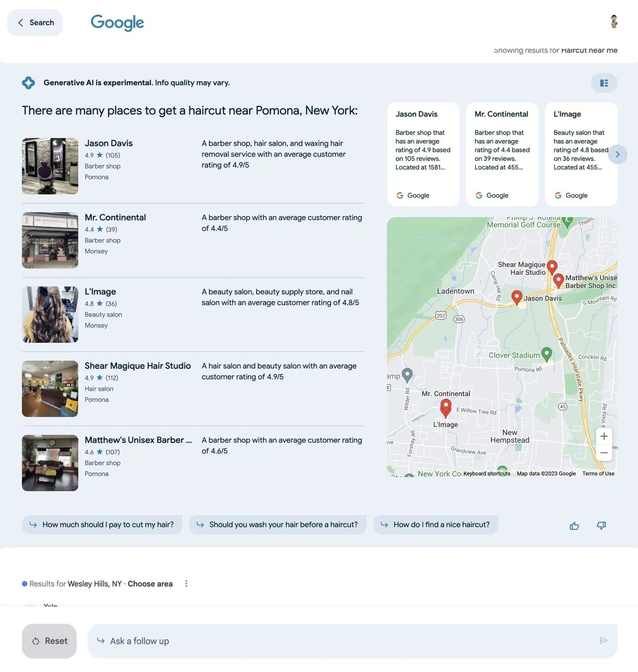
Task: Open the map's Terms of Use link
Action: click(x=598, y=473)
